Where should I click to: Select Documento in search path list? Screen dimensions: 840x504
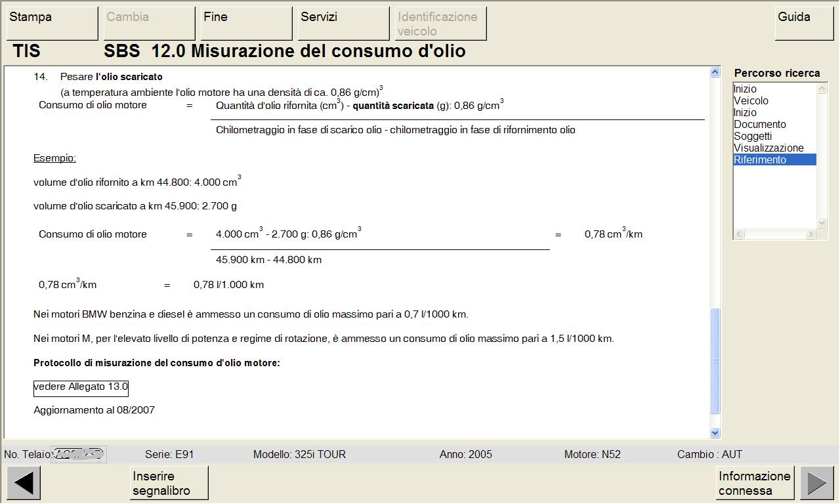[x=759, y=124]
